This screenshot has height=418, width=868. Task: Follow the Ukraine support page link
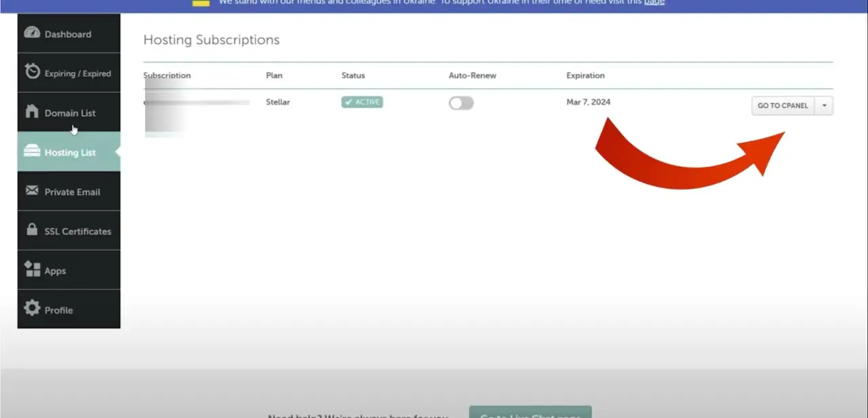coord(654,2)
